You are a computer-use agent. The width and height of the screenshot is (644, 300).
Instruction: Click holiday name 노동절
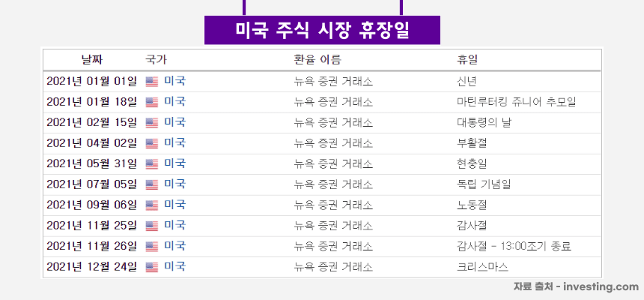[x=472, y=205]
